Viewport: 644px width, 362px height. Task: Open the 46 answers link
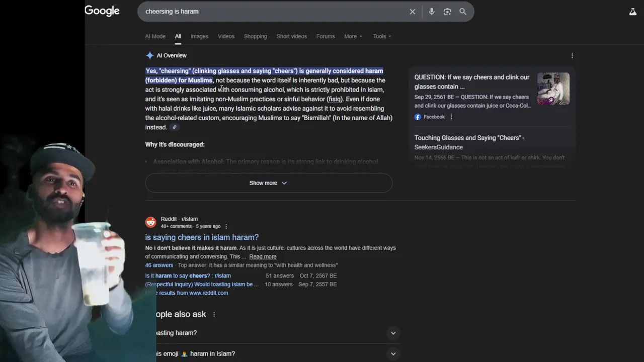pyautogui.click(x=159, y=265)
